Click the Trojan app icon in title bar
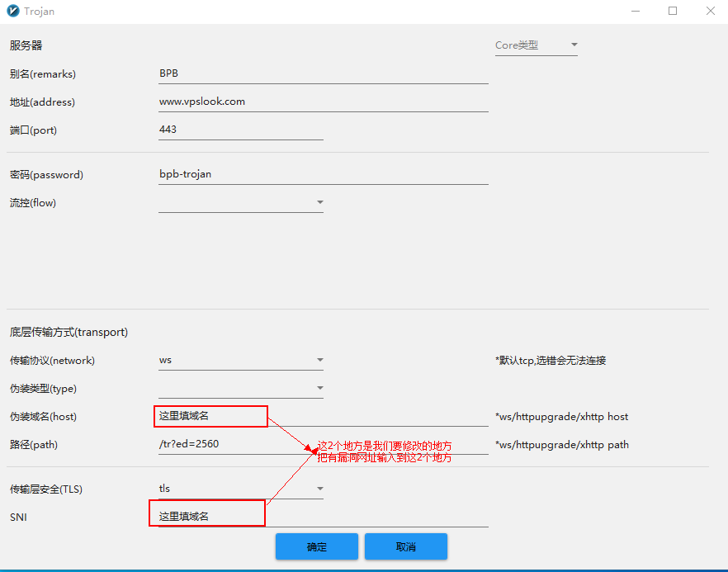The height and width of the screenshot is (572, 728). tap(12, 12)
